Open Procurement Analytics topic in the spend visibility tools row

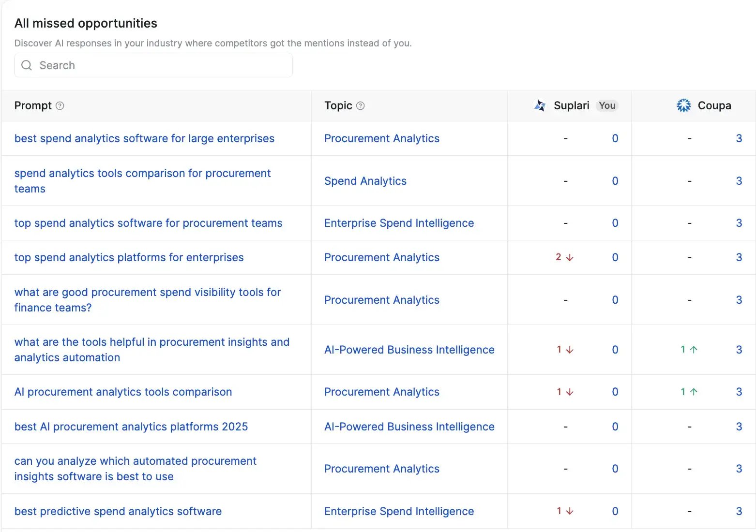point(382,300)
